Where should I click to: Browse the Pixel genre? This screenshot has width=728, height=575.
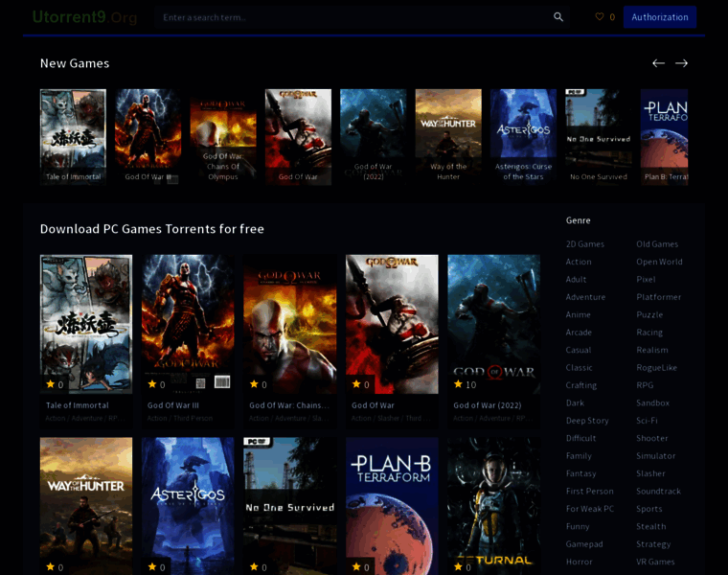point(646,279)
